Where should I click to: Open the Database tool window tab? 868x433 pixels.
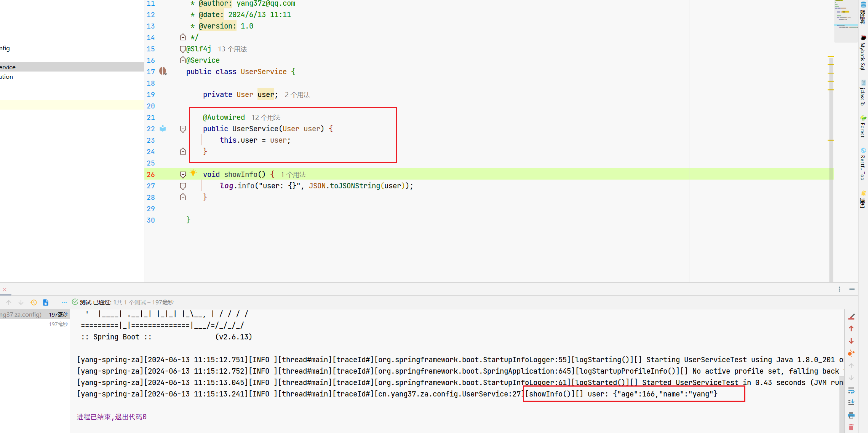coord(863,13)
